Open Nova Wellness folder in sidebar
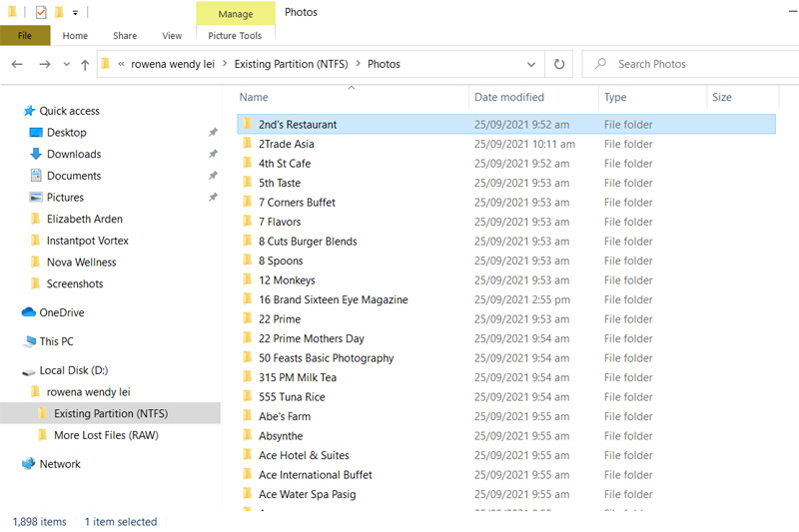This screenshot has width=799, height=532. click(82, 263)
